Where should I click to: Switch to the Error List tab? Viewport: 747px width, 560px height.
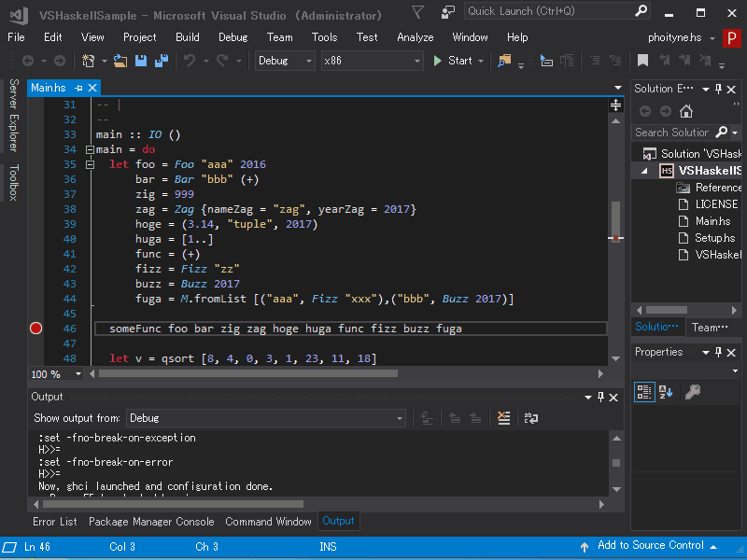tap(55, 522)
